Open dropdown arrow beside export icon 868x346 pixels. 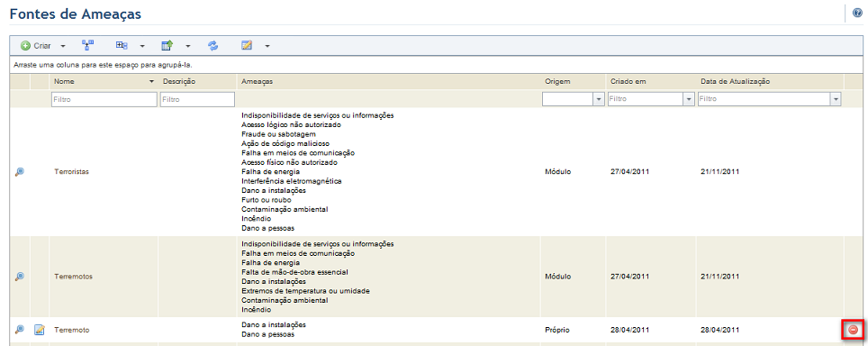pyautogui.click(x=188, y=46)
